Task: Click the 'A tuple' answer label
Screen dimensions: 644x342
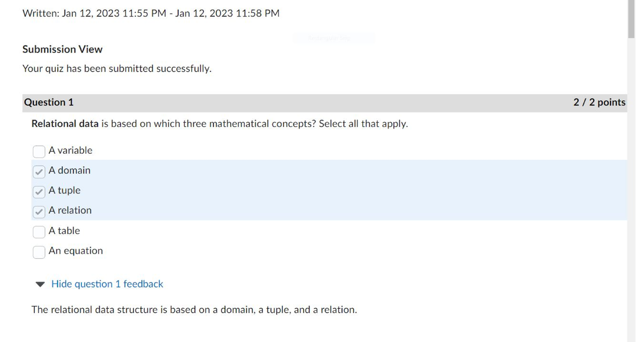Action: pos(64,190)
